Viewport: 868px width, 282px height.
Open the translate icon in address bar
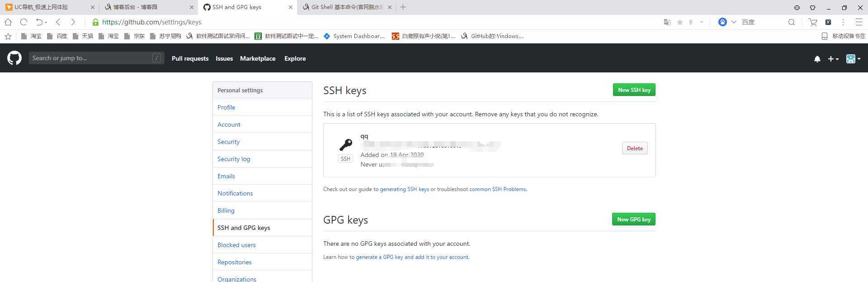coord(667,22)
